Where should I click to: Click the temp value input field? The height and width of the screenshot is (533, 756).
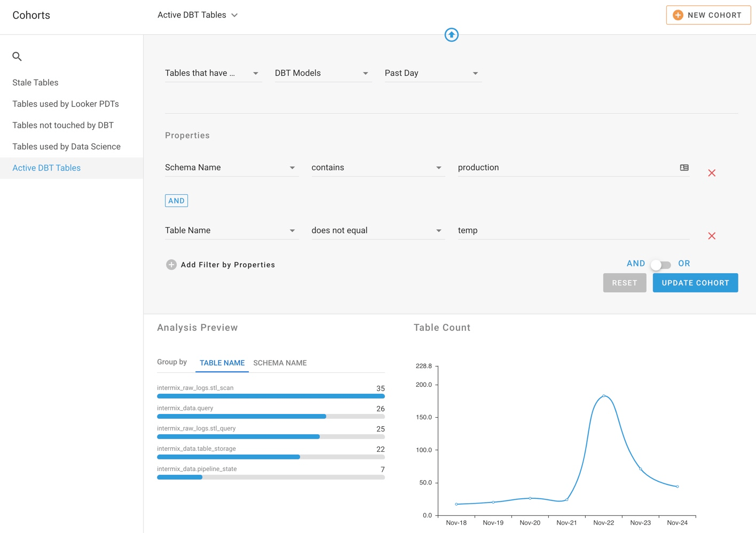[571, 230]
